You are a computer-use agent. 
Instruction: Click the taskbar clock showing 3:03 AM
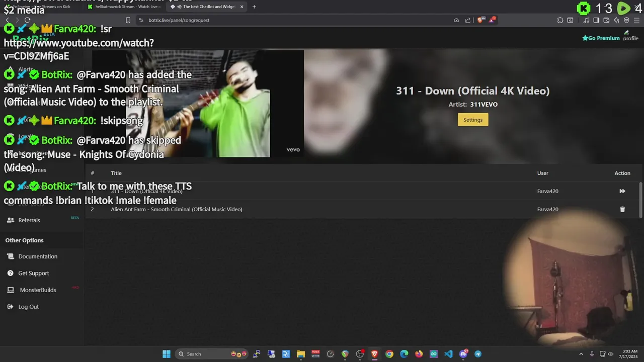[629, 354]
